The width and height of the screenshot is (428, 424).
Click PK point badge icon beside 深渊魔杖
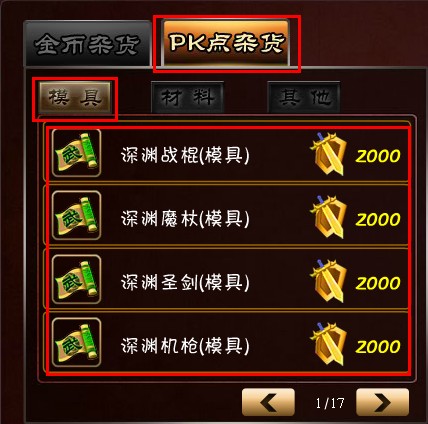328,217
